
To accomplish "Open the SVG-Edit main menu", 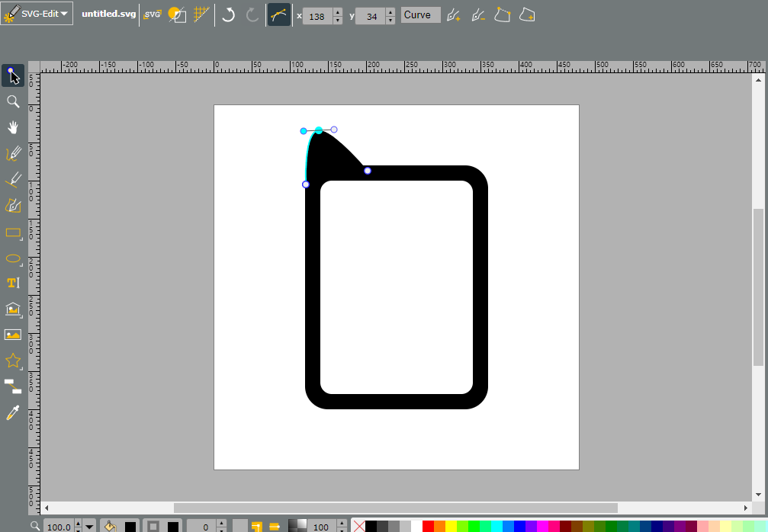I will pos(37,13).
